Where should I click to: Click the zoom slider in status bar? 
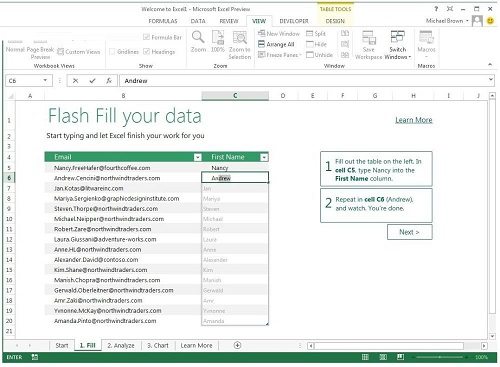[x=440, y=357]
